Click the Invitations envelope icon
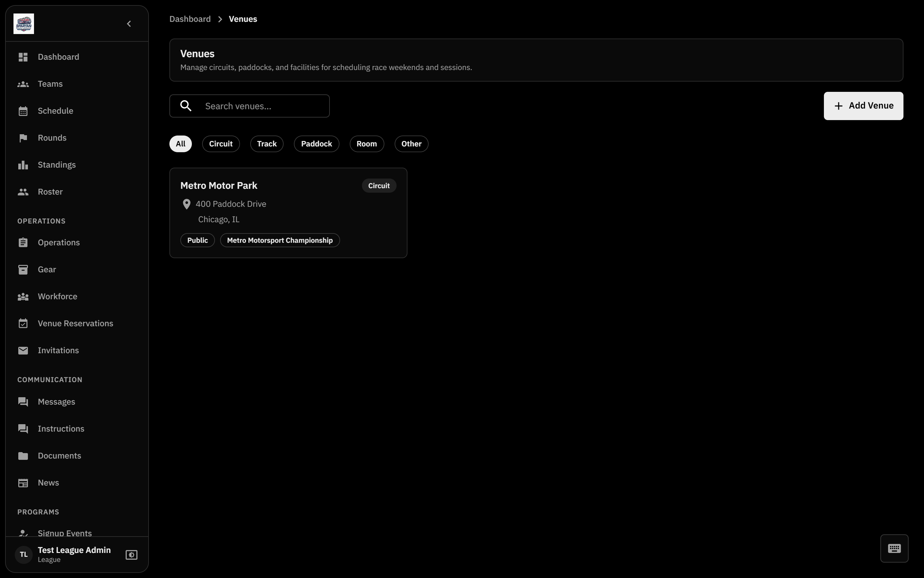The image size is (924, 578). click(23, 351)
